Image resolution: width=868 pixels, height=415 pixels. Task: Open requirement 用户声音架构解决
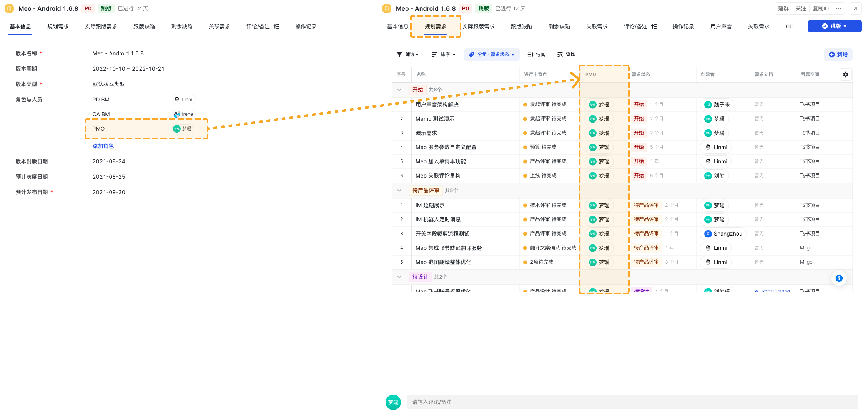(437, 105)
